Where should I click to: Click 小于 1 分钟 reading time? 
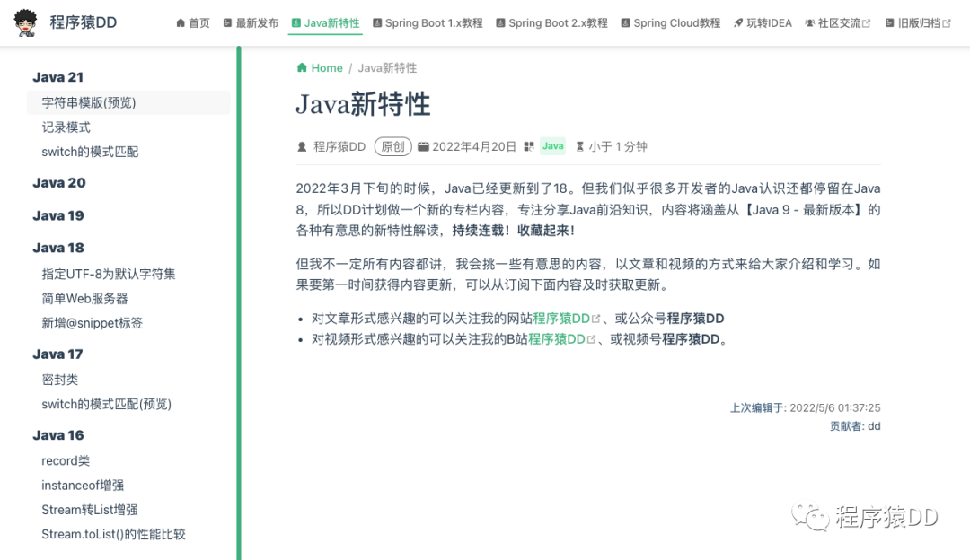[x=618, y=146]
